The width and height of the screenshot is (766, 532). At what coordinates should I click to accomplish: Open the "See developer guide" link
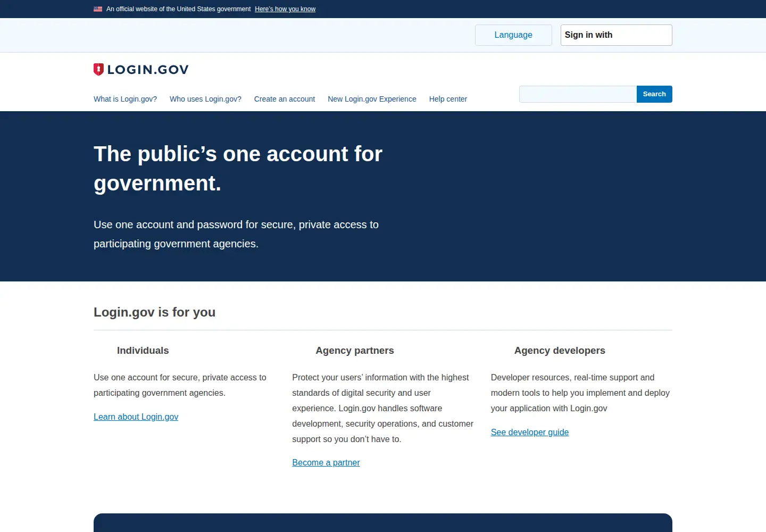(x=530, y=432)
